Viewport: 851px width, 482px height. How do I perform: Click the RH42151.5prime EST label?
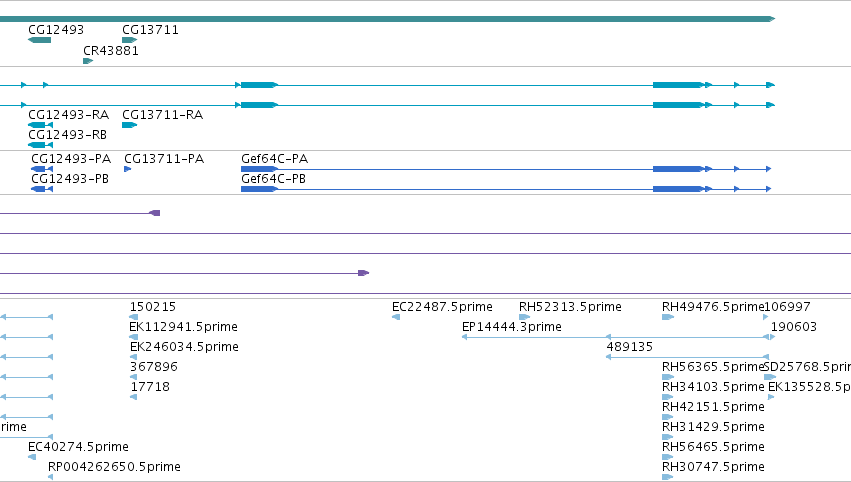713,407
